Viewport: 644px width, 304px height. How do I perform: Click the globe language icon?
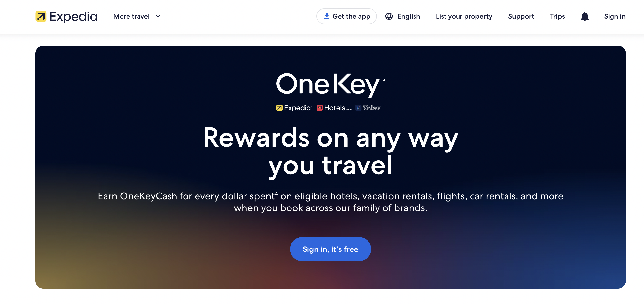(389, 16)
